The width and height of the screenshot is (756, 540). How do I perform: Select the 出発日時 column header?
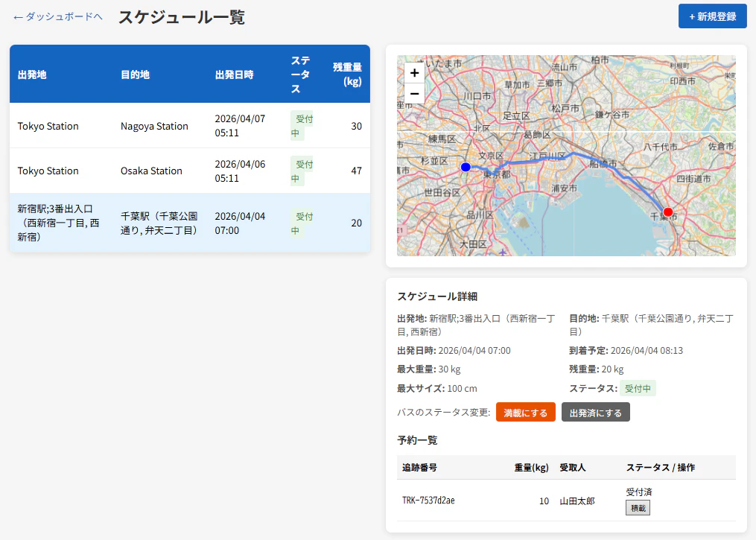click(x=235, y=74)
